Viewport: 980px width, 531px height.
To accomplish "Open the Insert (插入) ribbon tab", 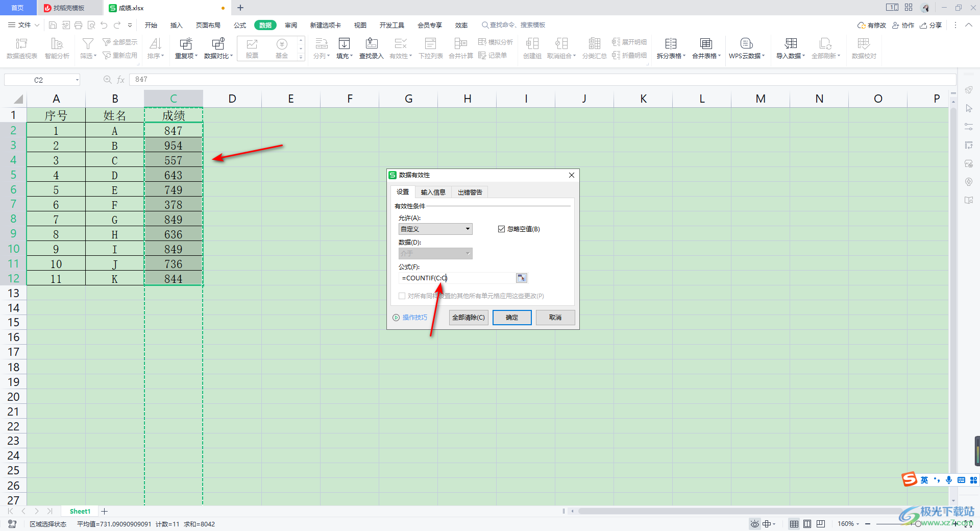I will [x=176, y=25].
